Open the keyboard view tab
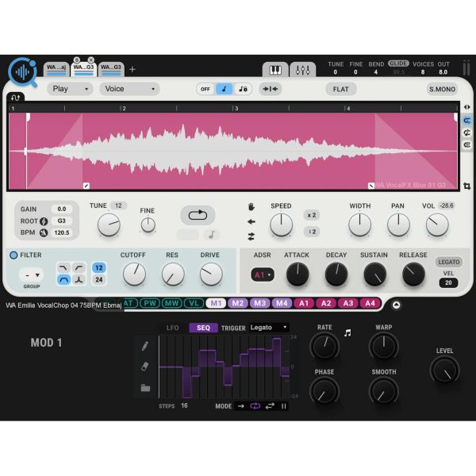The height and width of the screenshot is (476, 476). point(275,70)
